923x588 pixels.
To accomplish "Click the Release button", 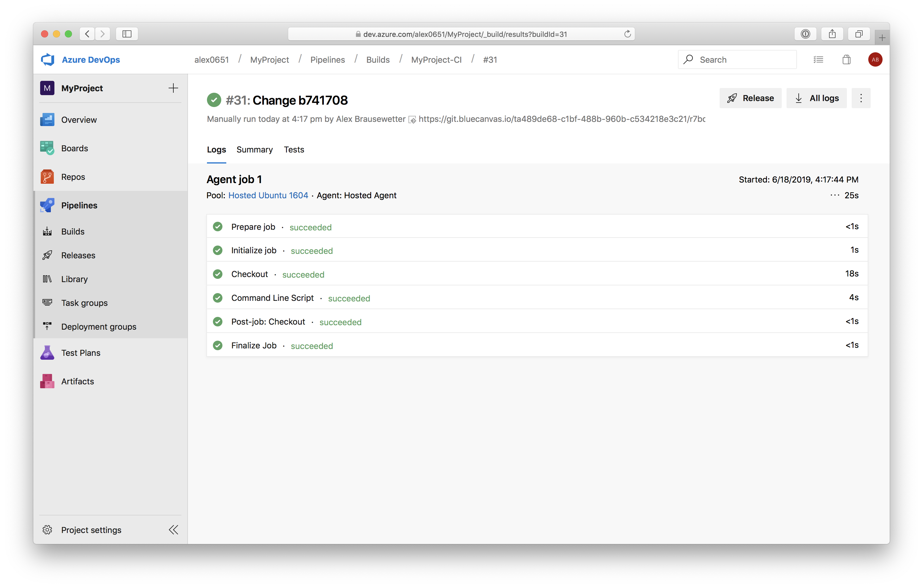I will [x=750, y=98].
